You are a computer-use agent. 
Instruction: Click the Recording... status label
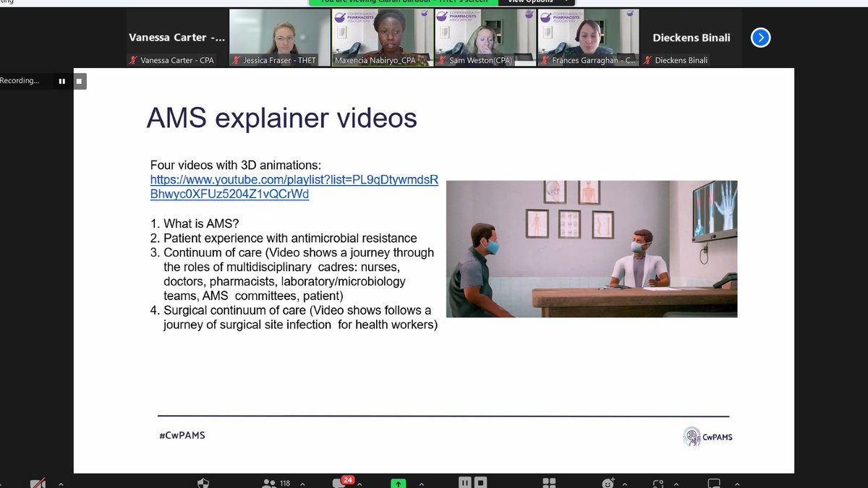[20, 81]
